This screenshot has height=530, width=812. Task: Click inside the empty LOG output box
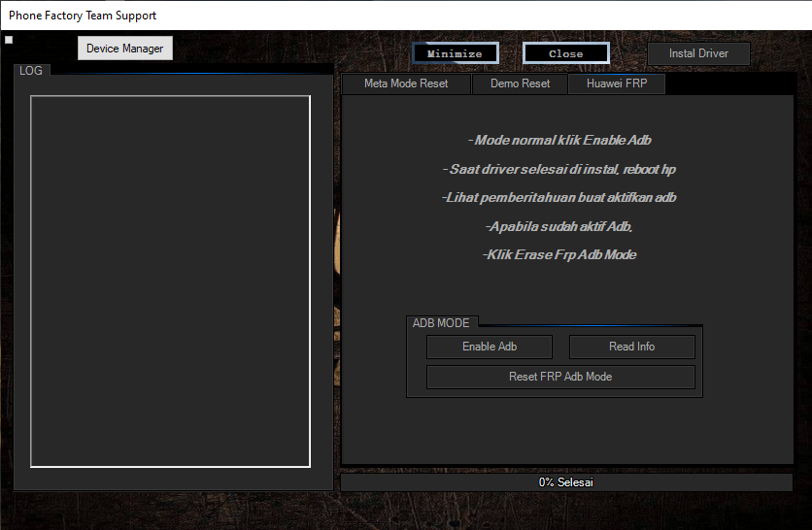[x=170, y=282]
